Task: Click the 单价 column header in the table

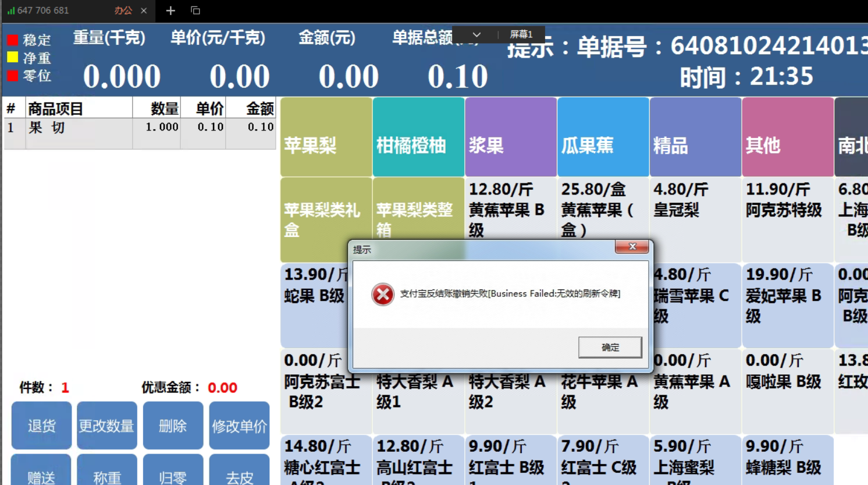Action: point(203,108)
